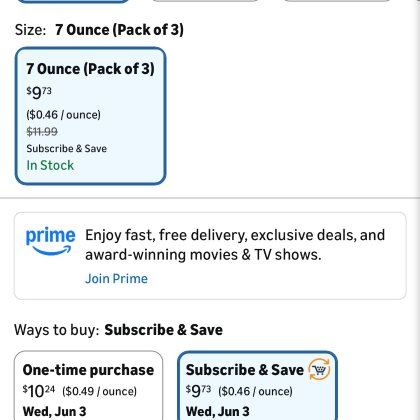Click the $10.24 one-time purchase price

[39, 391]
